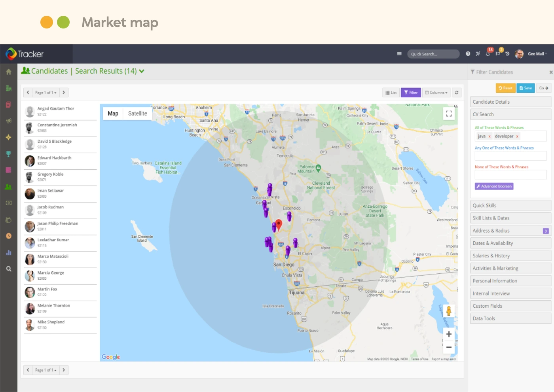Select candidate Edward Hackbarth
This screenshot has width=554, height=392.
tap(60, 161)
